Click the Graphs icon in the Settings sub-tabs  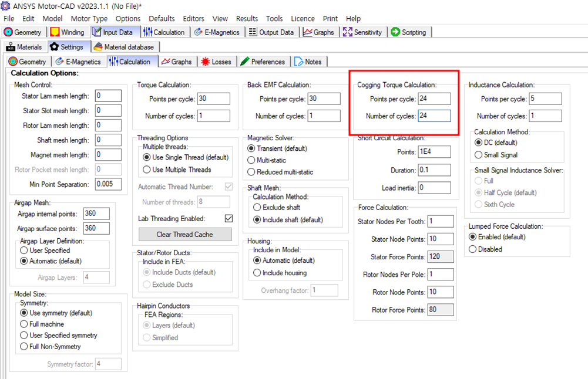pyautogui.click(x=166, y=62)
